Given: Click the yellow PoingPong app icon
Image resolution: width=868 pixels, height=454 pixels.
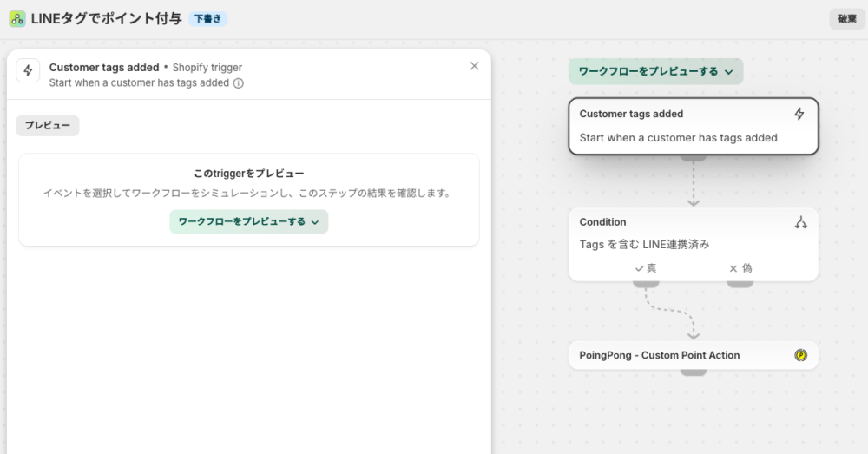Looking at the screenshot, I should pyautogui.click(x=800, y=355).
